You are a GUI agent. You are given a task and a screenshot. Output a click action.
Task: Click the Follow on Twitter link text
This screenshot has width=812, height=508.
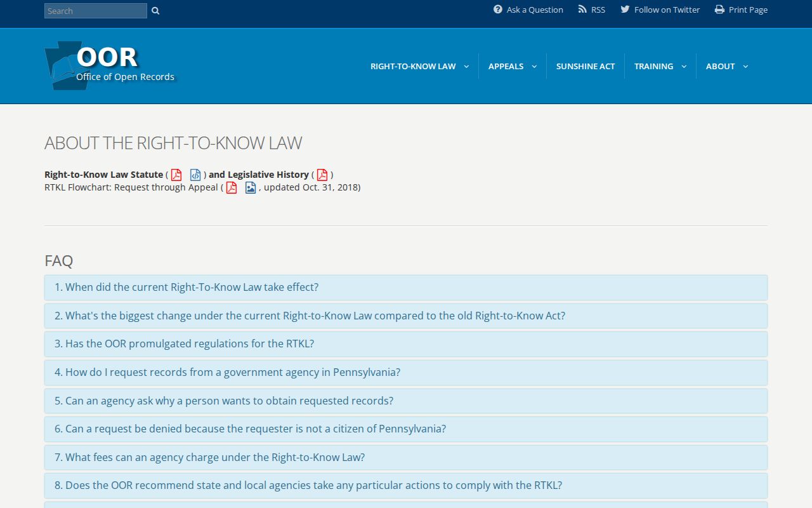click(667, 10)
